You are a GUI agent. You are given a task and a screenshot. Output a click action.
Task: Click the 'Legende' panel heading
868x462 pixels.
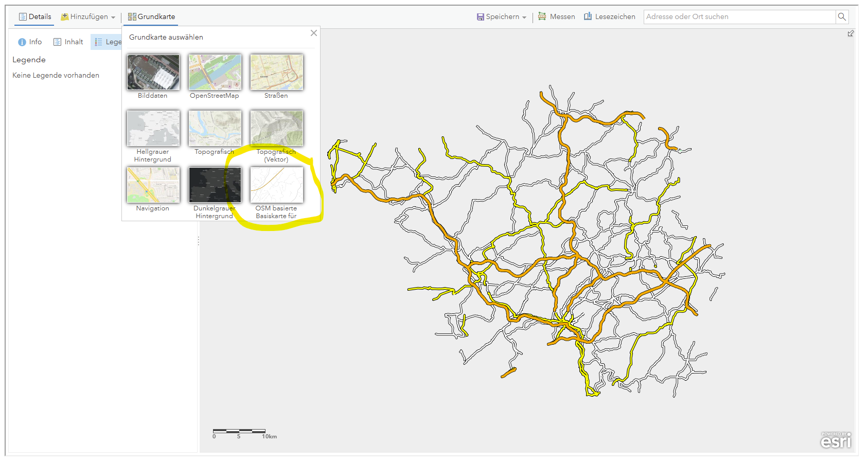29,60
